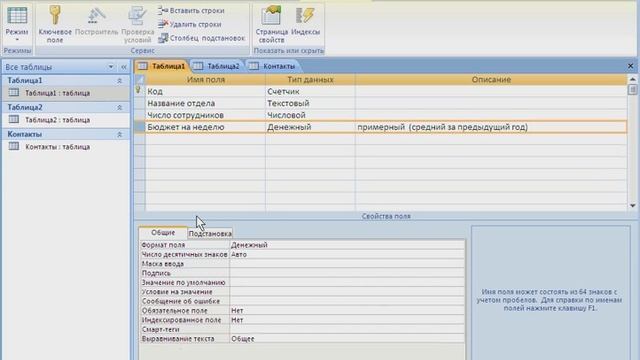Click the Число сотрудников field name cell
640x360 pixels.
(205, 115)
